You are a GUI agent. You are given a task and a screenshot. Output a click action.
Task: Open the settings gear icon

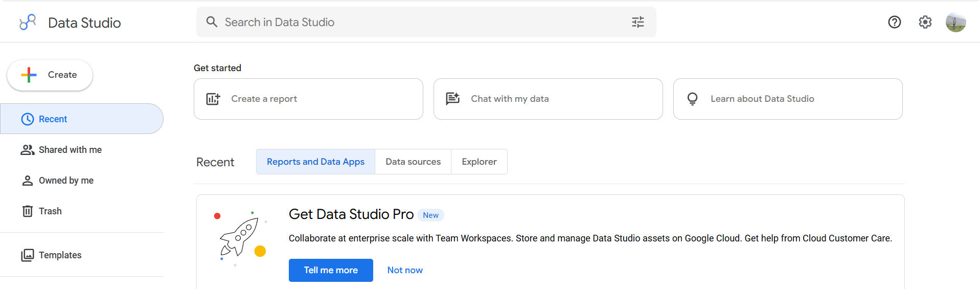point(925,22)
